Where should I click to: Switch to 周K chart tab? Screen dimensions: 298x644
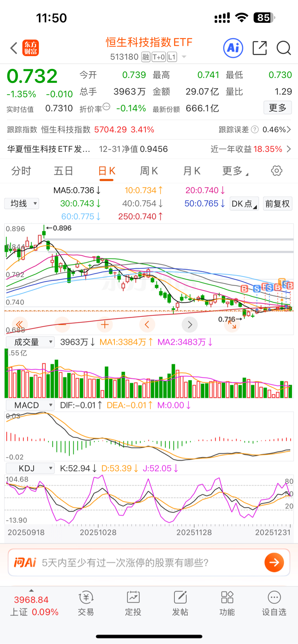tap(149, 171)
